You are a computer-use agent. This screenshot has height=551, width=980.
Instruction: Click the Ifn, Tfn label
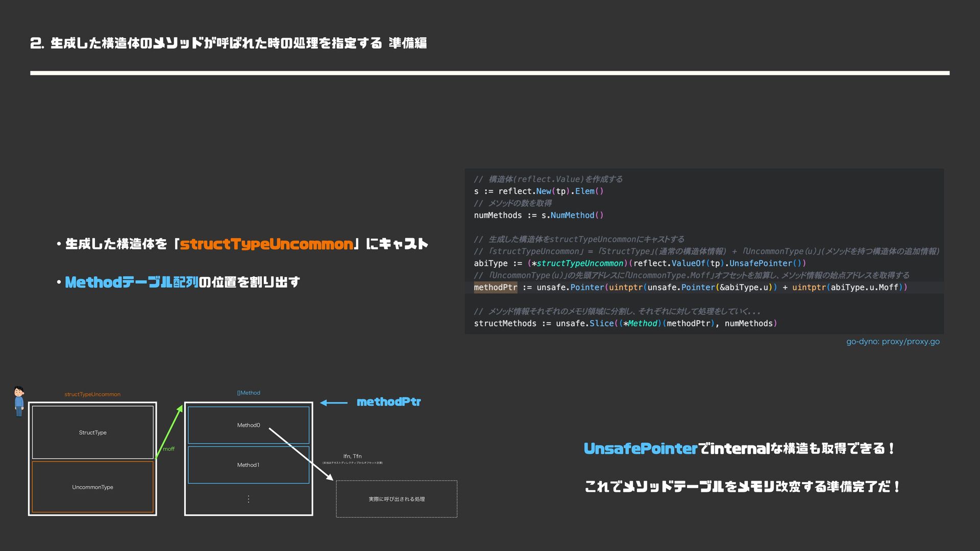click(352, 456)
